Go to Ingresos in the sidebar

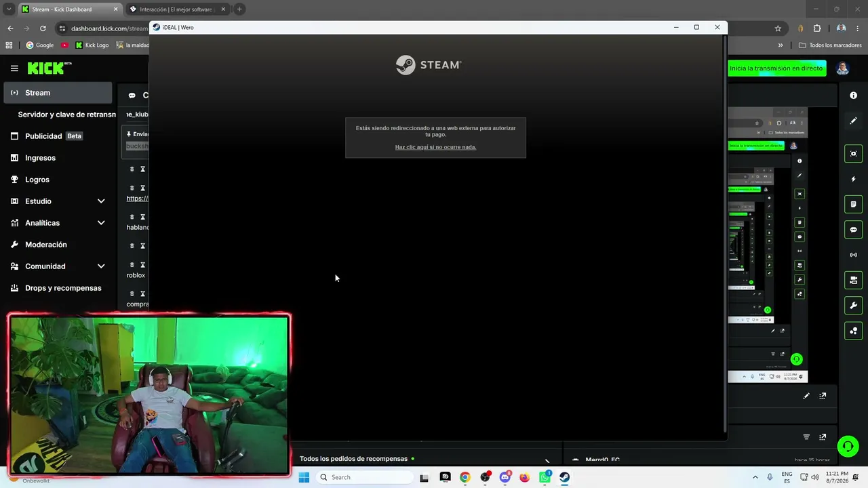coord(40,158)
